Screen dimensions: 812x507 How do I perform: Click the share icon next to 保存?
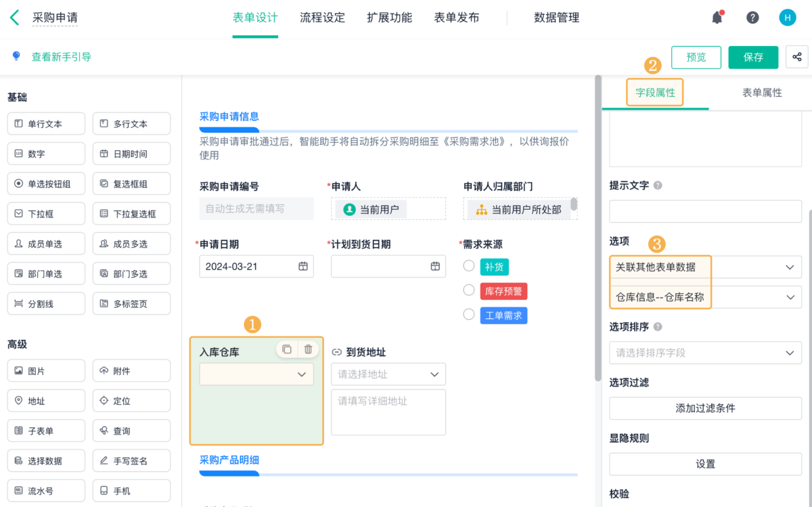click(x=797, y=58)
